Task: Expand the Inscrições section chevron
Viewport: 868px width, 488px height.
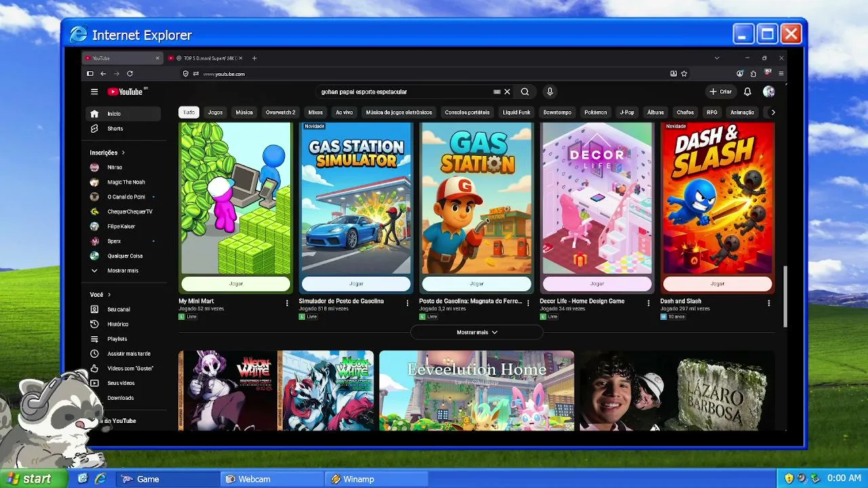Action: pos(123,152)
